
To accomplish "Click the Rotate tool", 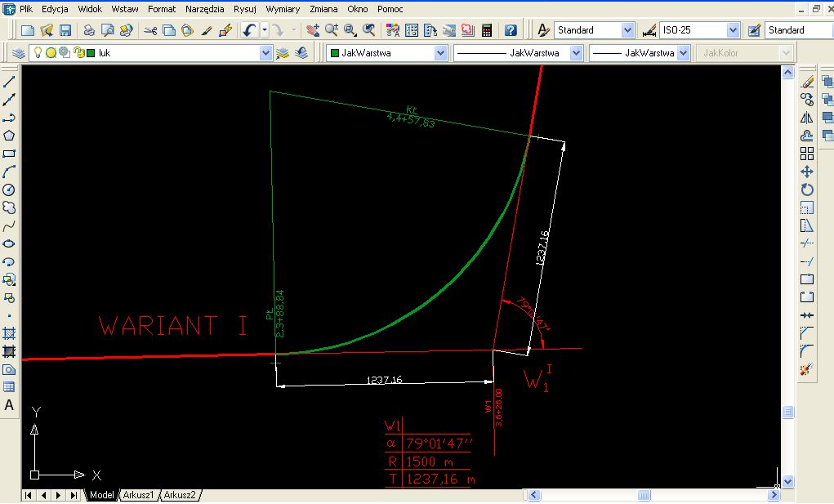I will 807,190.
